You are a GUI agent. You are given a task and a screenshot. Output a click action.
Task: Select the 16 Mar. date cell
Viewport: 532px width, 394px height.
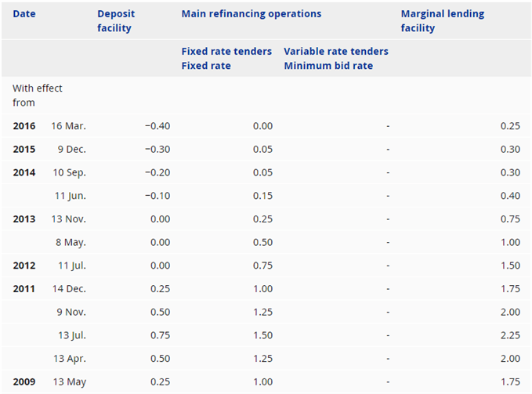tap(68, 126)
